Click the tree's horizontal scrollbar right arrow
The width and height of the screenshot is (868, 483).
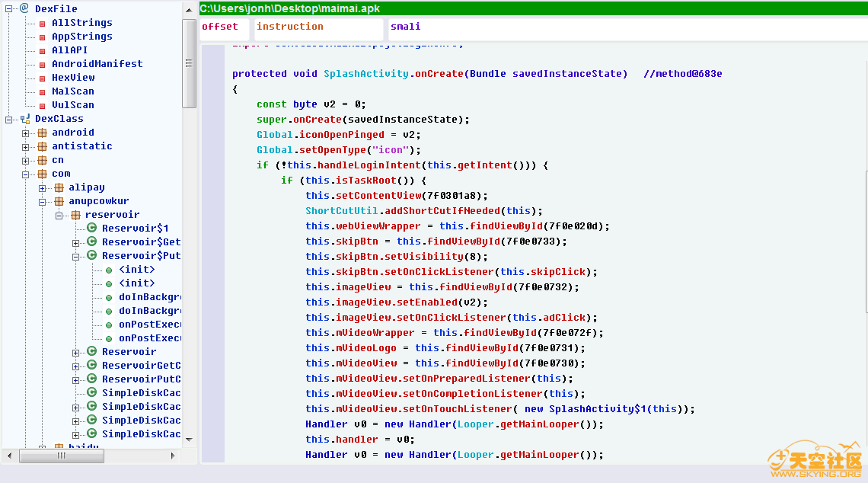pos(174,456)
